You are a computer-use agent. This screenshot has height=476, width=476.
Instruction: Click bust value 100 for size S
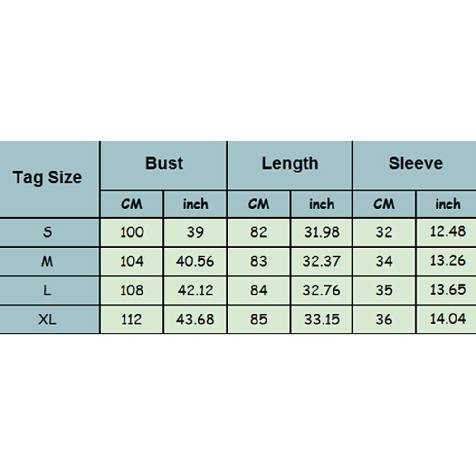point(132,232)
